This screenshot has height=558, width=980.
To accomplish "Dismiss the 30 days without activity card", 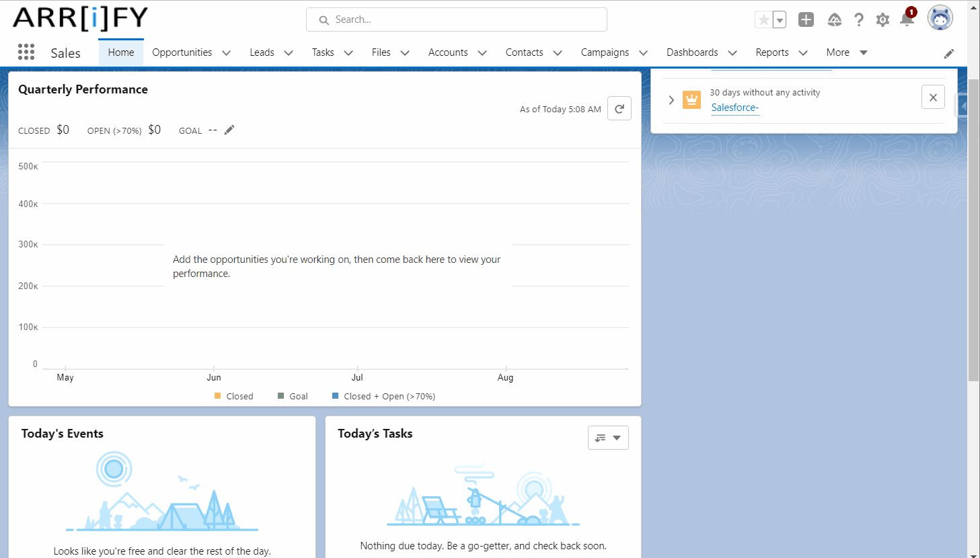I will (x=933, y=97).
